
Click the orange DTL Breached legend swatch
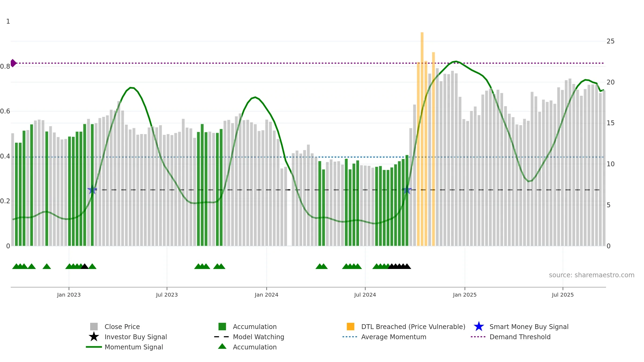pos(350,327)
